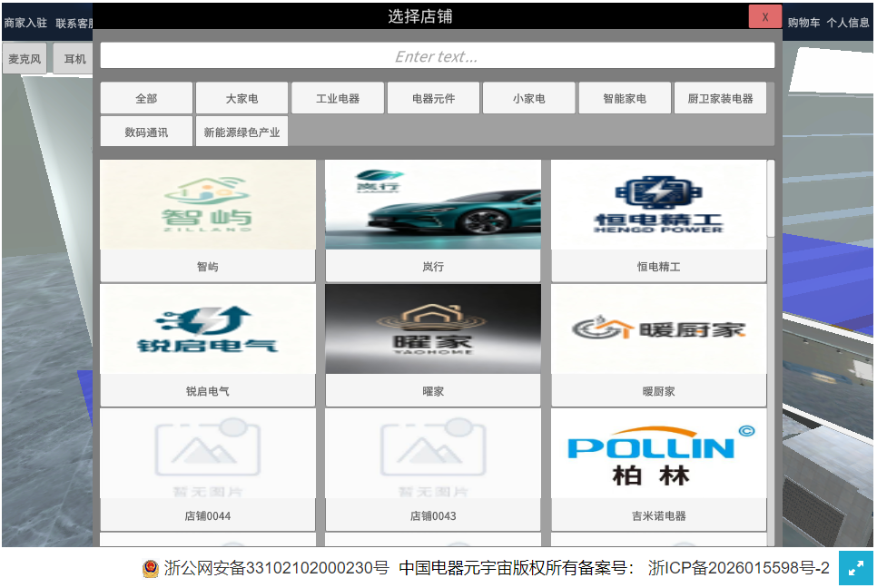877x588 pixels.
Task: Open the POLLIN 柏林 logo thumbnail
Action: (x=659, y=454)
